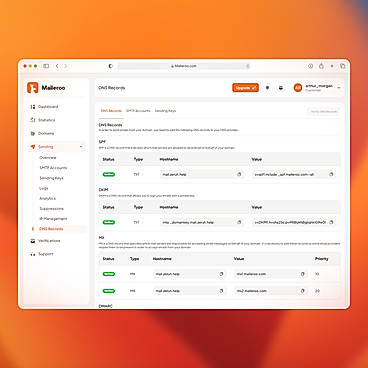
Task: Copy hostname of the priority 20 MX row
Action: click(221, 291)
